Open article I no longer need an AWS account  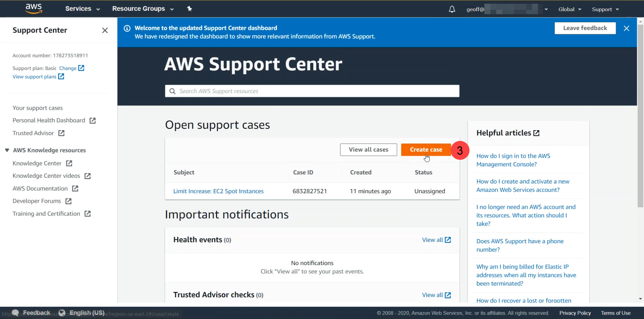[526, 215]
